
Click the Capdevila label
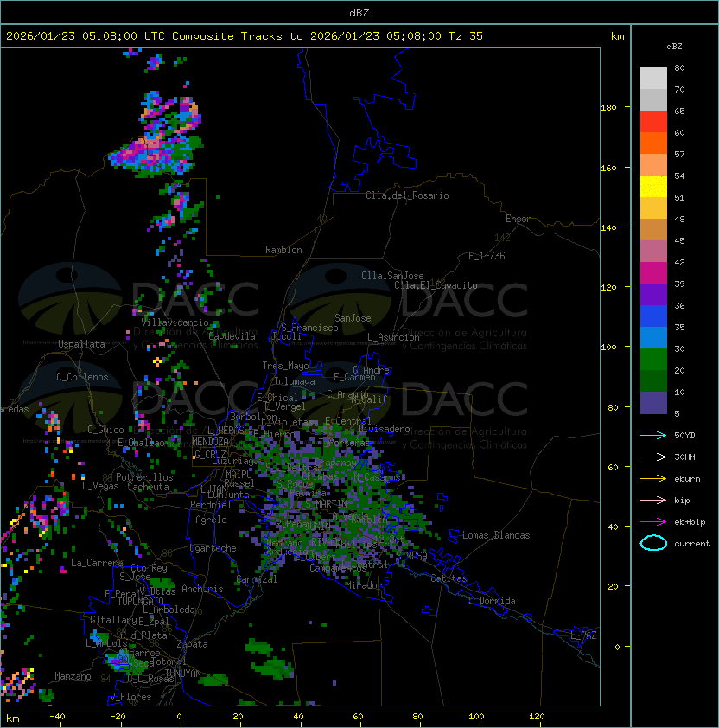coord(232,336)
